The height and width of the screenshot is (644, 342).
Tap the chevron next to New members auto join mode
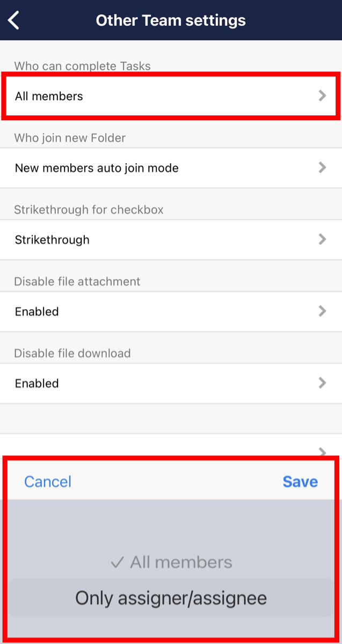[x=322, y=167]
